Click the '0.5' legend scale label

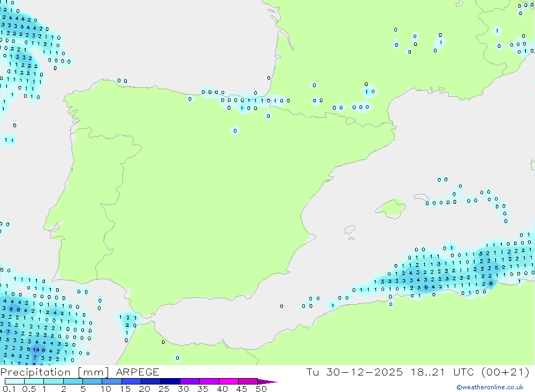(29, 389)
